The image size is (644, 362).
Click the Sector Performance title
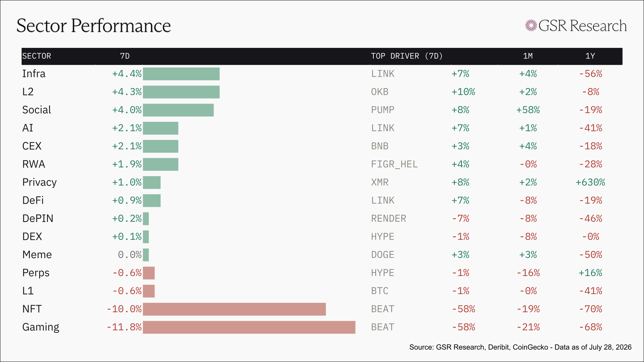point(94,26)
